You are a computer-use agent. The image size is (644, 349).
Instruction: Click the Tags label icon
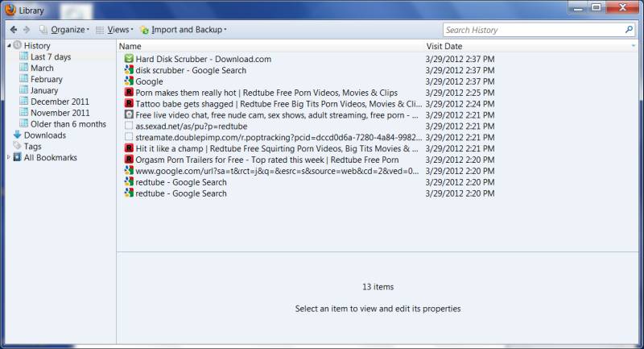click(x=17, y=146)
